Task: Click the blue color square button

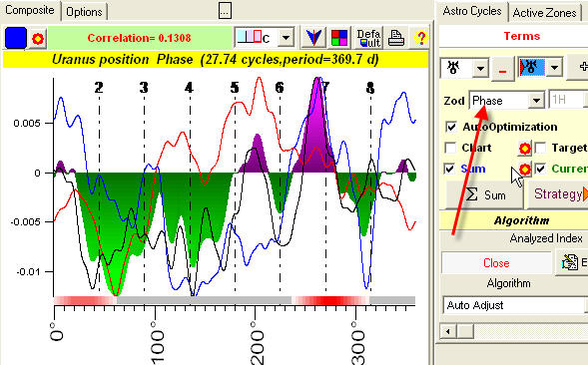Action: (x=16, y=38)
